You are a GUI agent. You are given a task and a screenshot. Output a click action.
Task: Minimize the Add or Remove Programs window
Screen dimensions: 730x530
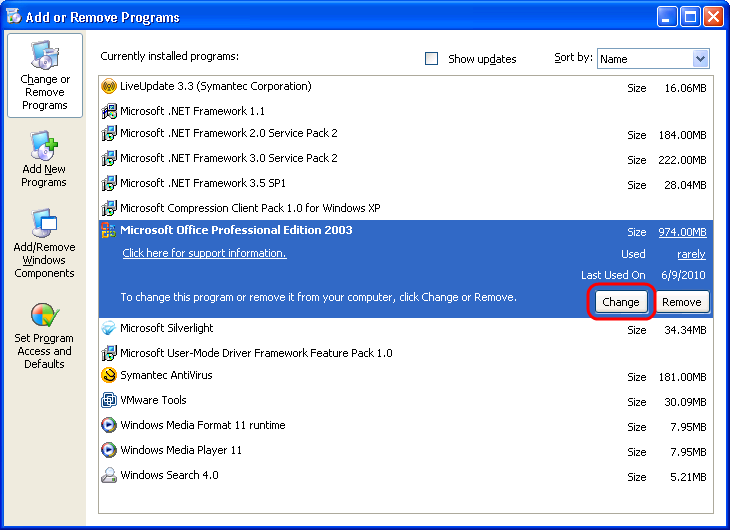tap(667, 17)
